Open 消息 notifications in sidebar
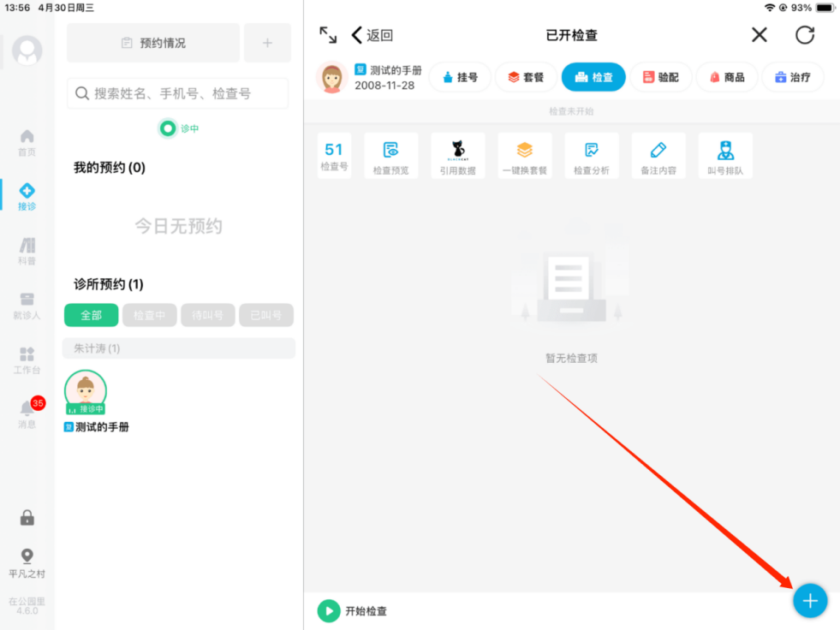 click(27, 413)
